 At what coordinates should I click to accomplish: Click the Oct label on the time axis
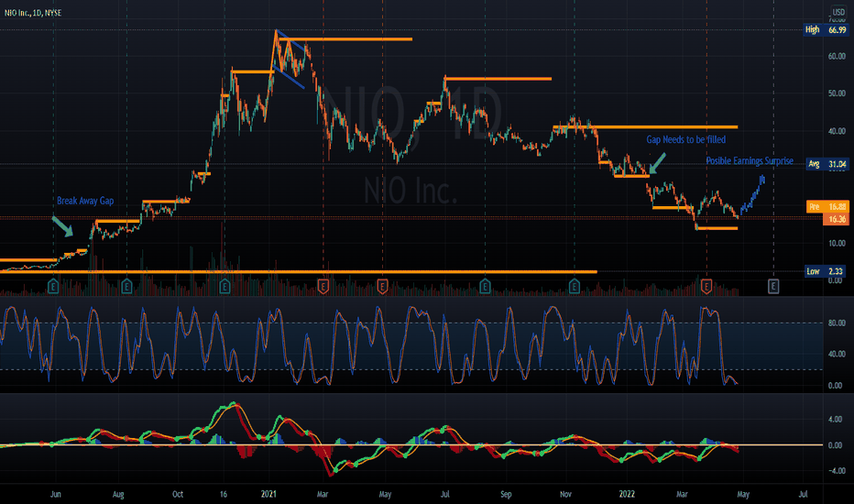tap(178, 494)
